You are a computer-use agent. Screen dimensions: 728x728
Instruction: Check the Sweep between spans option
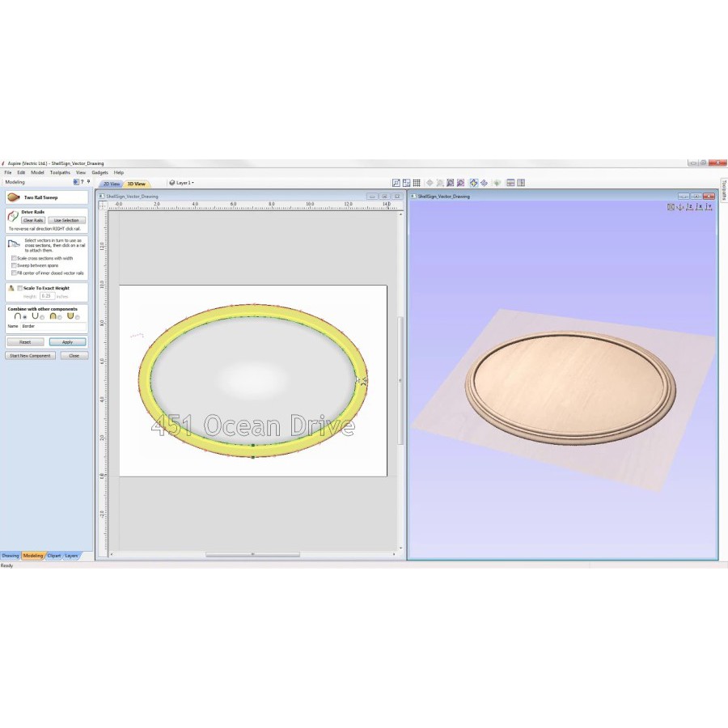pos(14,265)
